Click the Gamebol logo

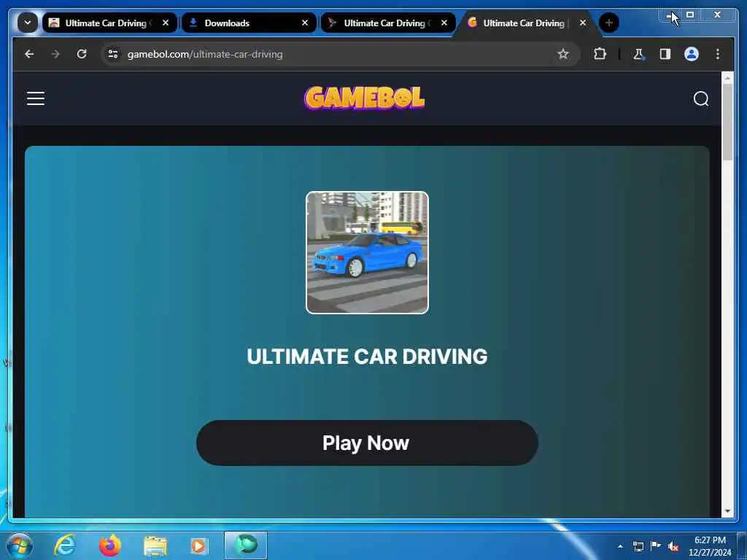(x=365, y=98)
